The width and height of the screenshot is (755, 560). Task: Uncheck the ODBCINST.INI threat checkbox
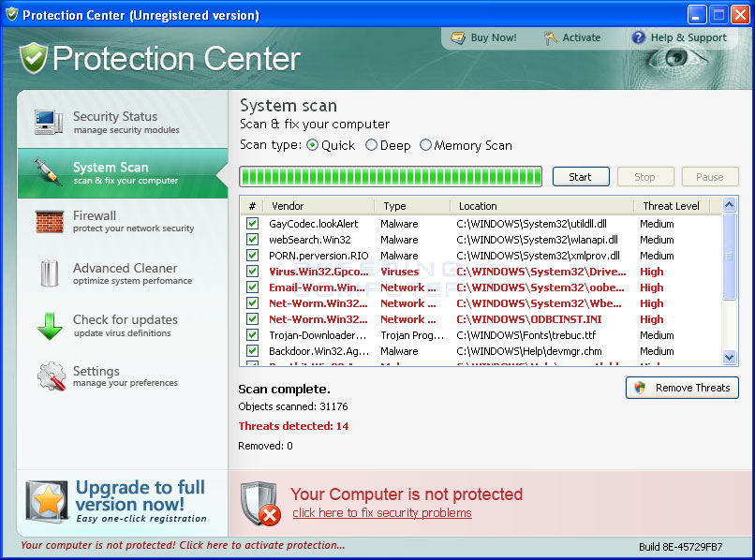(x=252, y=318)
